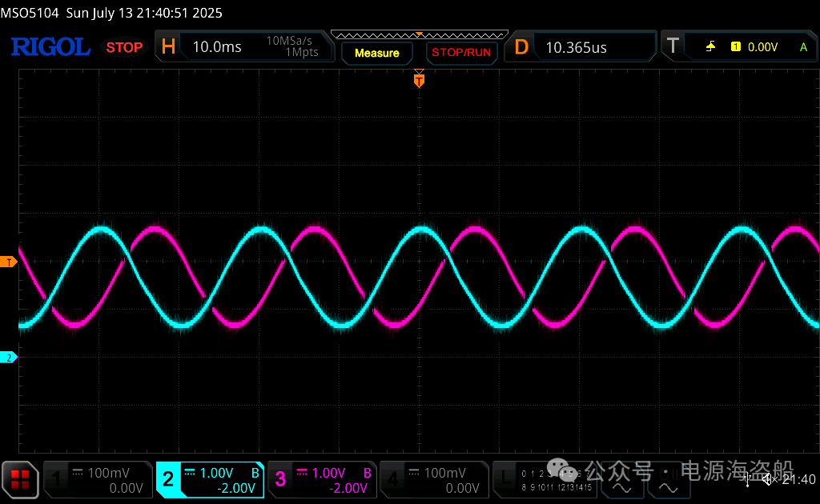Click channel 3's 1.00V vertical scale
Screen dimensions: 820x504
328,473
